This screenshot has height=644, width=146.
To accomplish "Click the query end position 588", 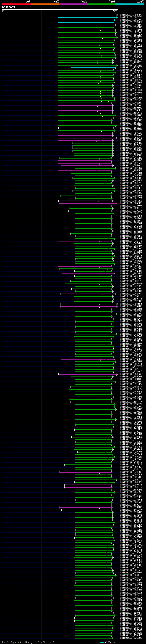I will point(115,11).
